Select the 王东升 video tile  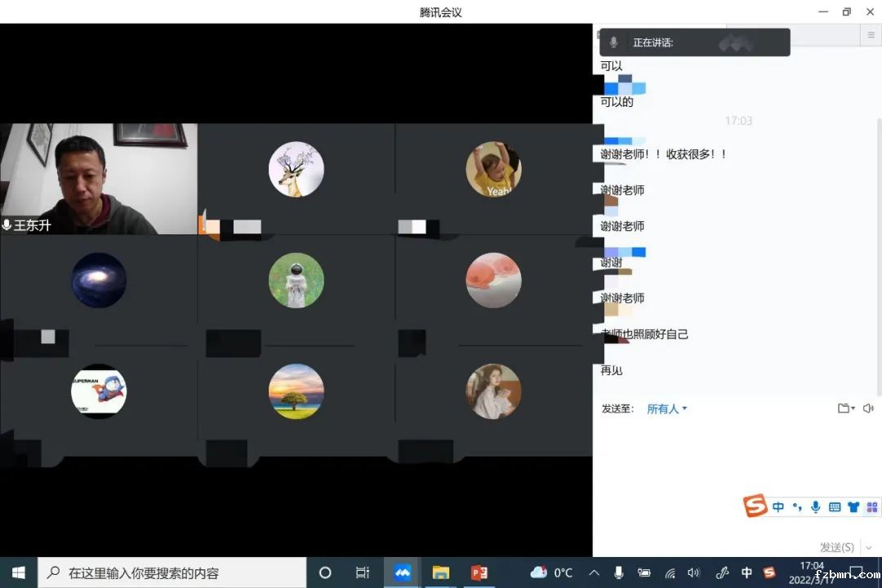coord(99,178)
